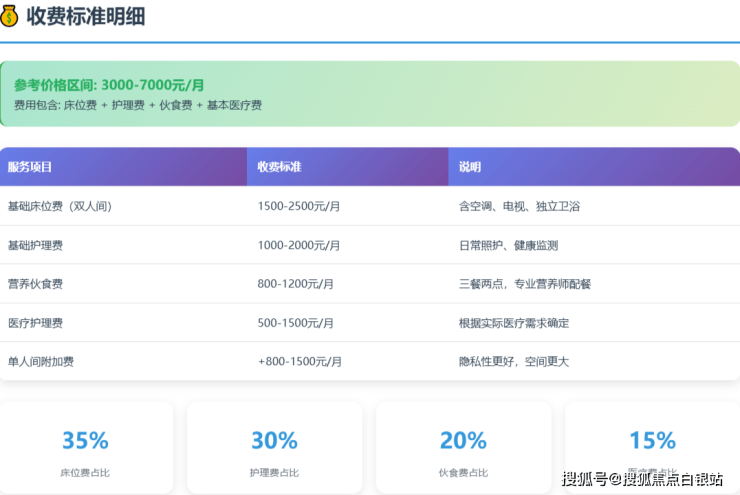Click the 800-1200元/月 price cell

point(295,284)
